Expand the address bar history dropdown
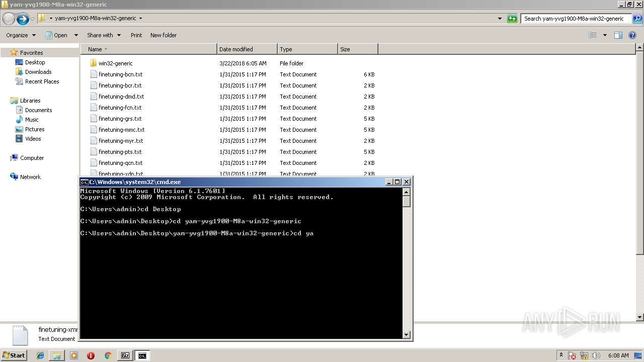Viewport: 644px width, 362px height. [x=500, y=19]
